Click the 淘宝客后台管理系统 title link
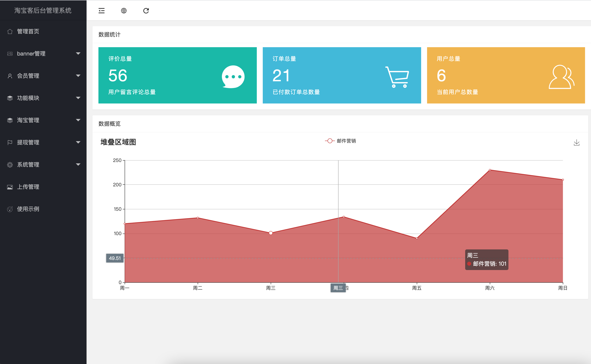The image size is (591, 364). click(43, 10)
